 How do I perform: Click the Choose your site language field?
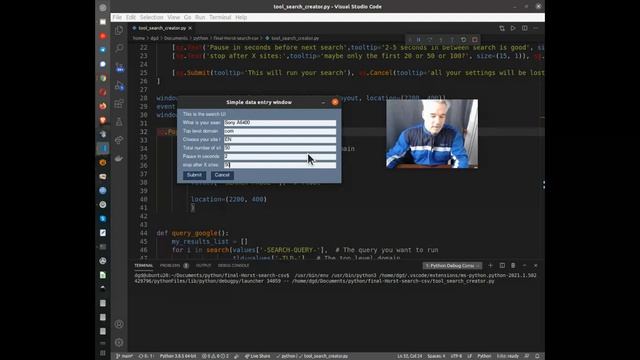280,140
